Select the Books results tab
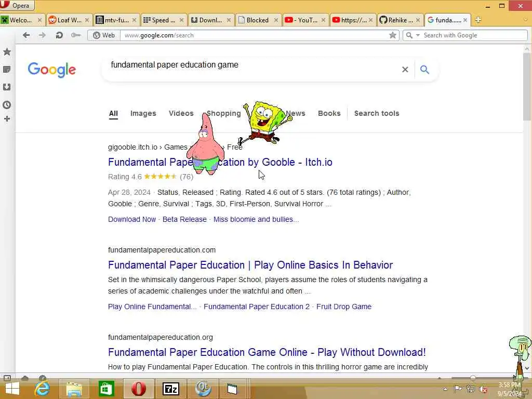Viewport: 532px width, 399px height. tap(329, 113)
